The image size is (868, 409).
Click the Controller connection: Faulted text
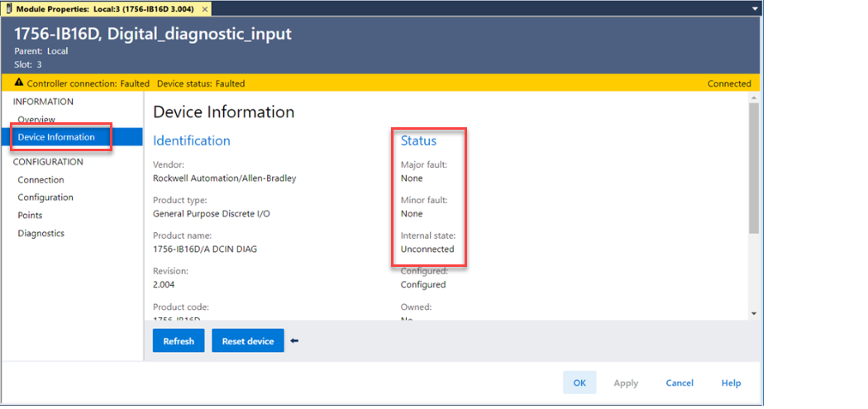(x=88, y=83)
